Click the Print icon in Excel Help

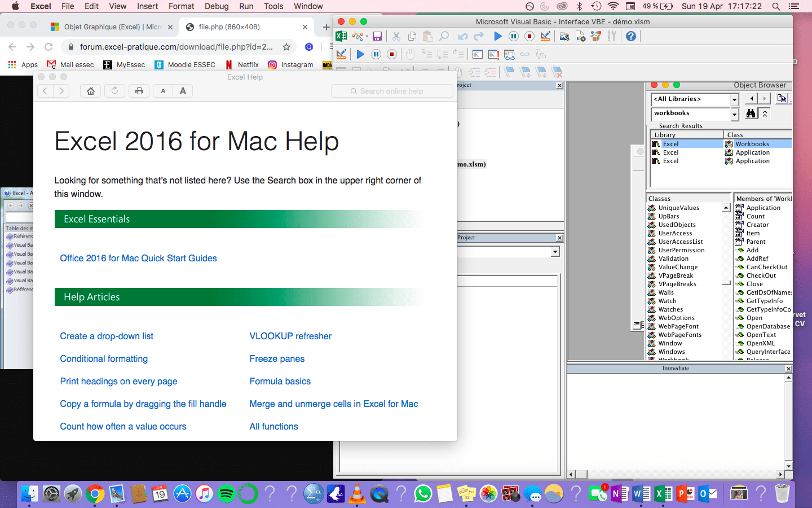coord(139,91)
